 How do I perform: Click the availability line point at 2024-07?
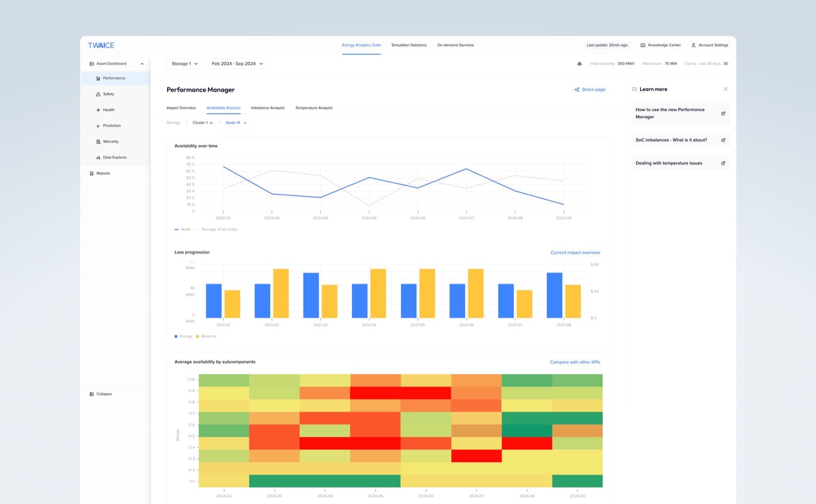point(466,169)
